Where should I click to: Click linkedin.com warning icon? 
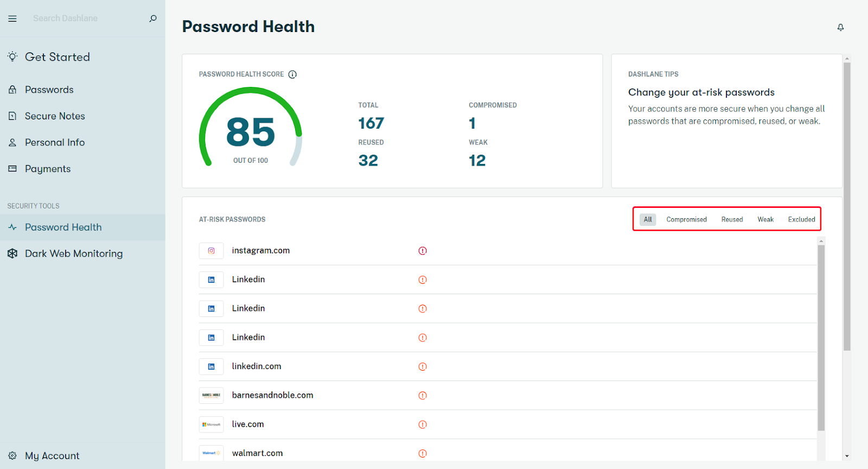[423, 366]
